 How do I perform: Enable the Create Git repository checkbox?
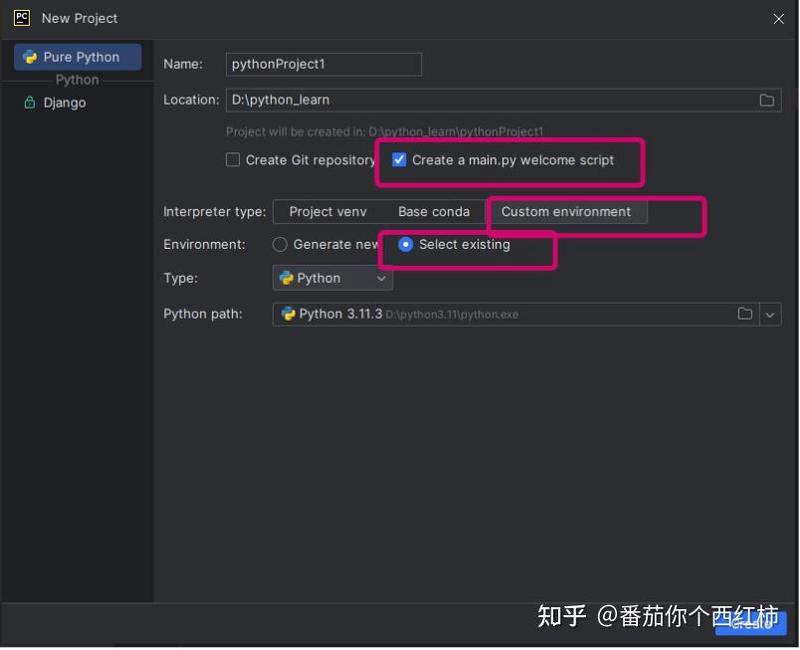click(233, 160)
